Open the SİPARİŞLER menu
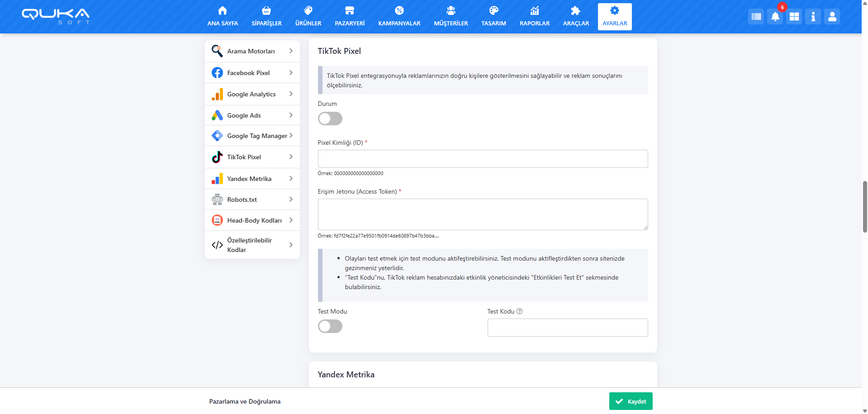 (x=266, y=17)
